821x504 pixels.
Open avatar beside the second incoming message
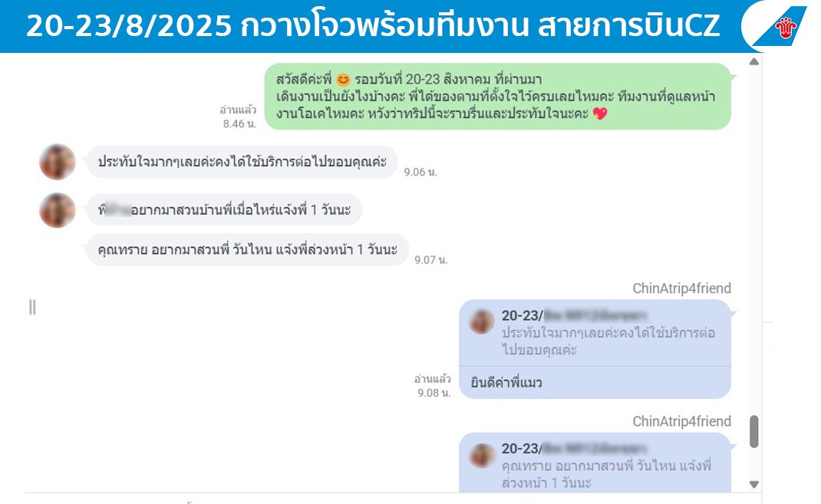pyautogui.click(x=58, y=210)
